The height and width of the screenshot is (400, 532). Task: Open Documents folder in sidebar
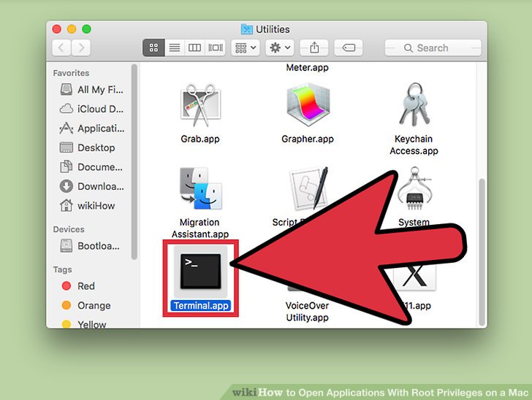point(91,166)
